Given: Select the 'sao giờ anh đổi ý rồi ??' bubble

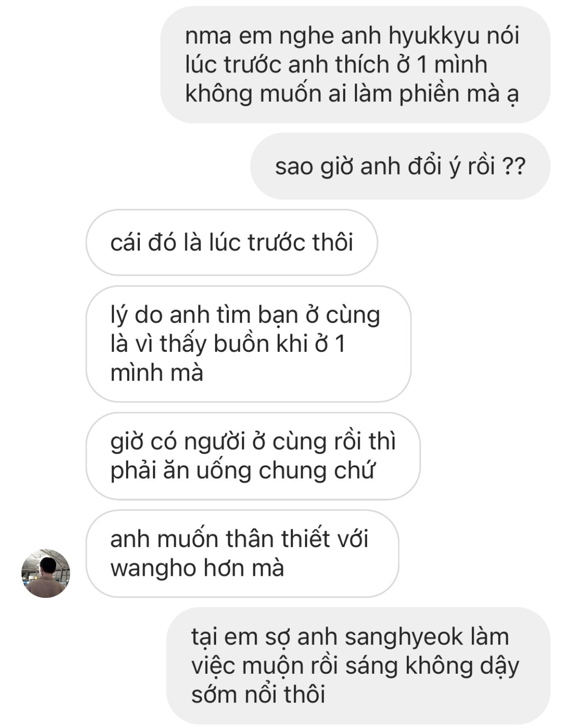Looking at the screenshot, I should (400, 166).
